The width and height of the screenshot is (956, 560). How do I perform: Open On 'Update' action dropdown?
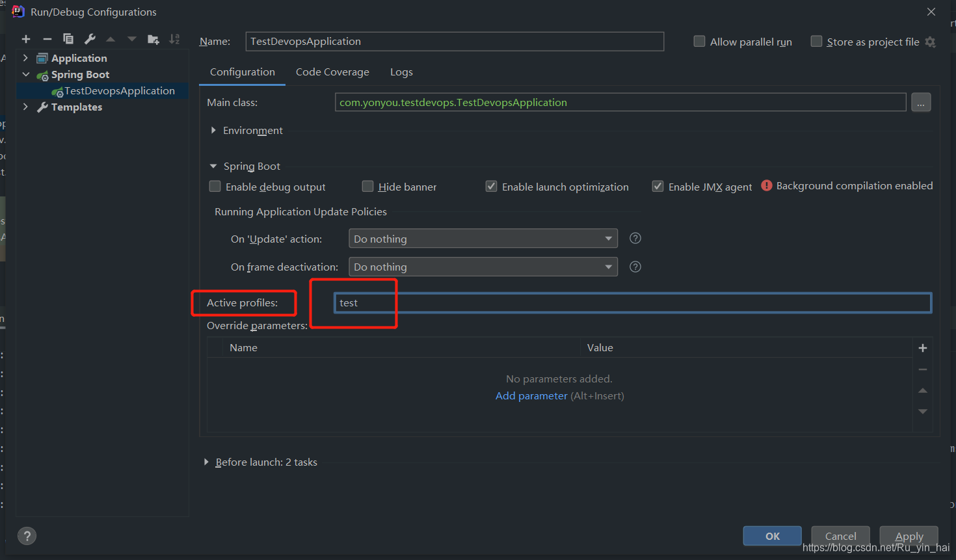click(x=483, y=239)
